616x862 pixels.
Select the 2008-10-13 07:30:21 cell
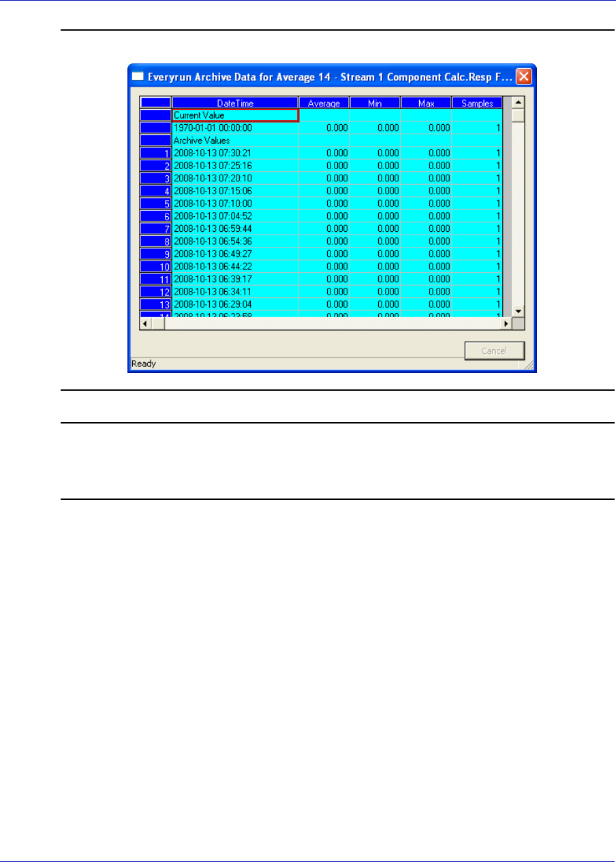[235, 153]
